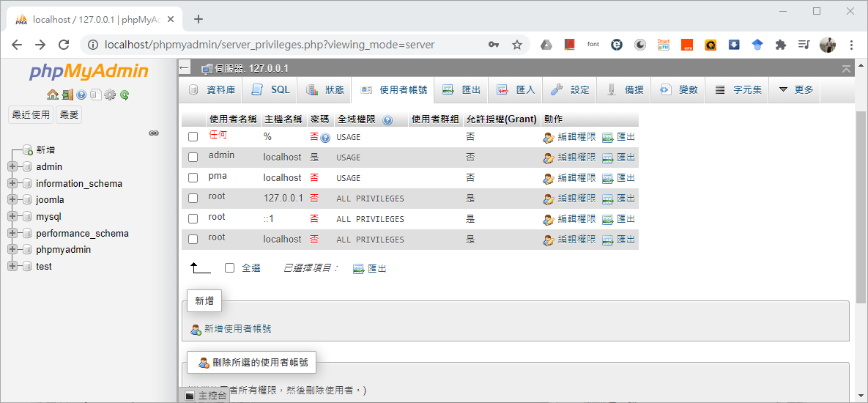Viewport: 868px width, 403px height.
Task: Tick the 全選 select-all checkbox
Action: click(230, 268)
